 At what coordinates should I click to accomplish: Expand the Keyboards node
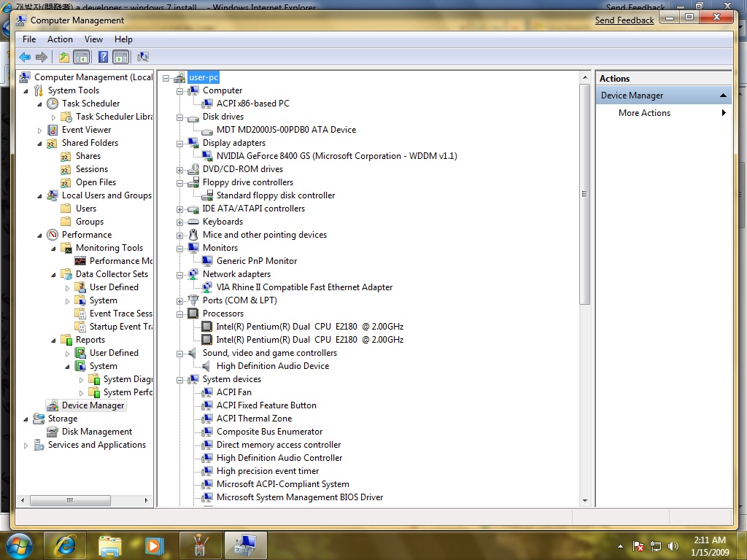tap(179, 222)
